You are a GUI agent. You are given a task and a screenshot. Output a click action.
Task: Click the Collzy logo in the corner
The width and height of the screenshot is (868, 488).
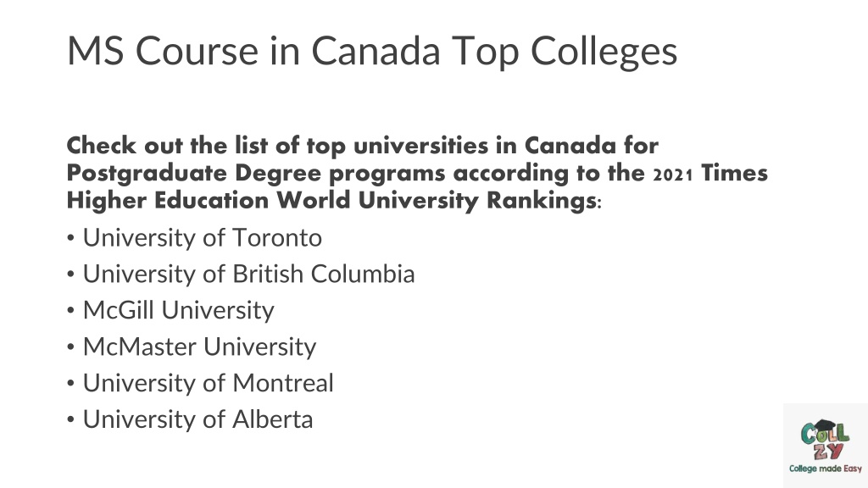[826, 446]
